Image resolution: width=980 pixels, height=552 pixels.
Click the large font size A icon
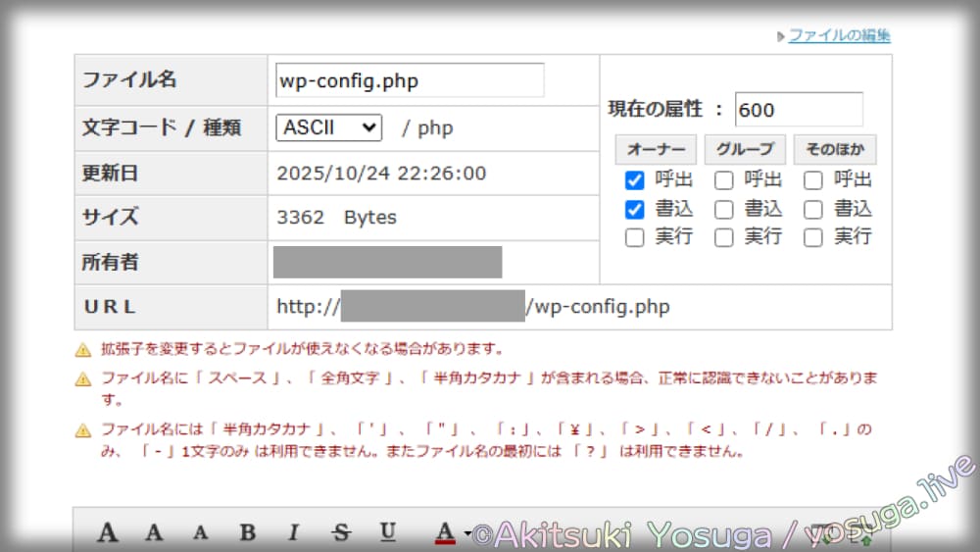pos(108,532)
